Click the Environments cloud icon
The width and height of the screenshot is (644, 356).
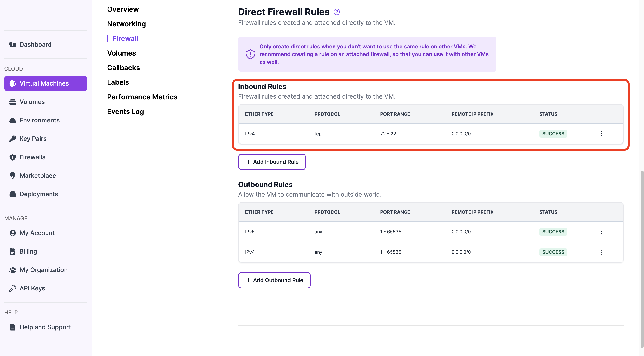pos(12,120)
